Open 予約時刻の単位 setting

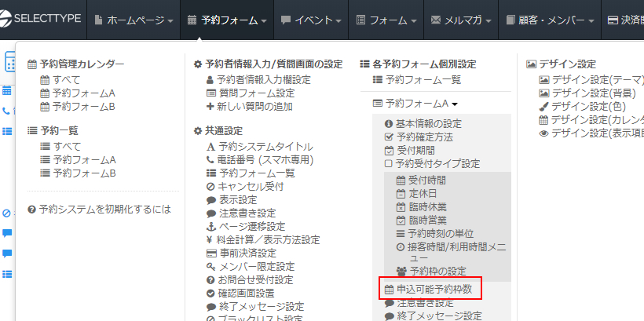click(x=435, y=234)
